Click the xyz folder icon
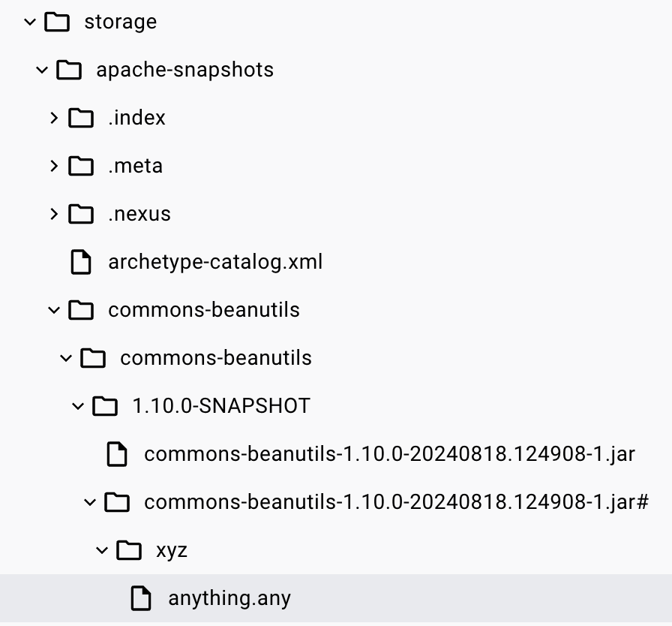This screenshot has width=672, height=626. 129,550
